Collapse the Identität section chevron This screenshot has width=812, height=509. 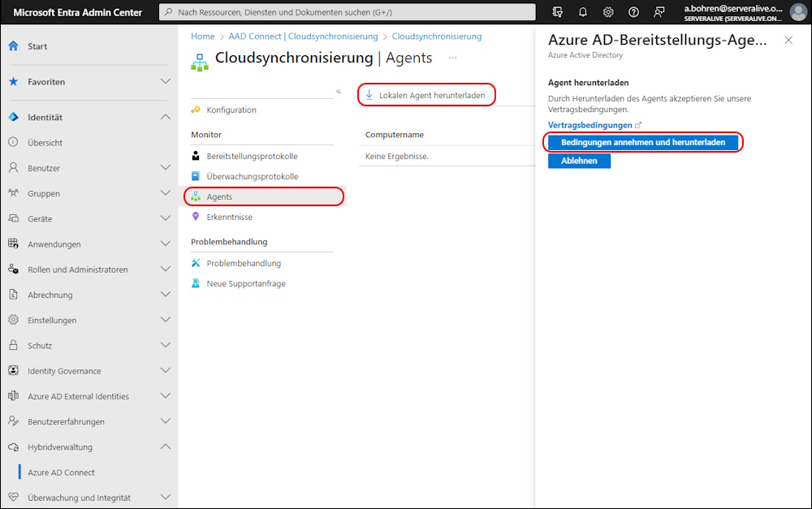click(x=165, y=117)
